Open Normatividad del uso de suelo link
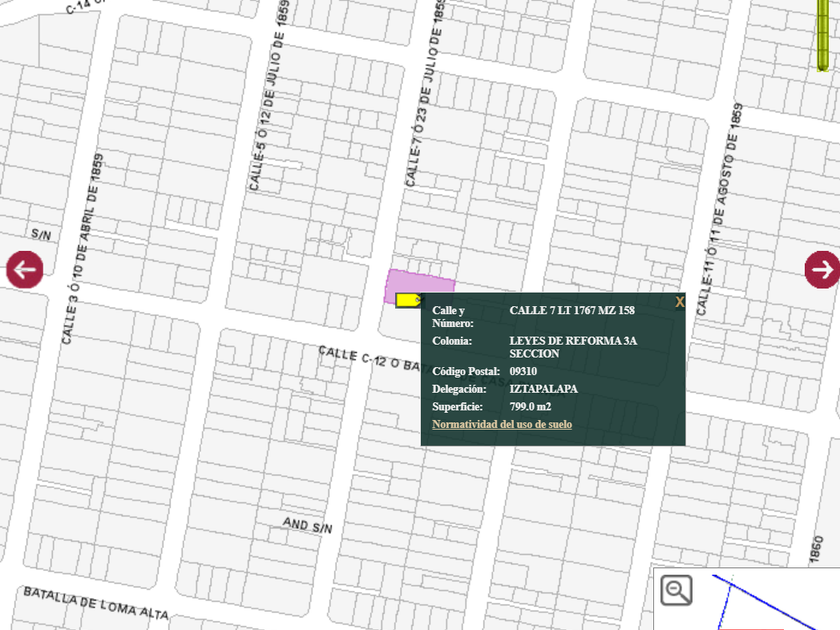This screenshot has height=630, width=840. tap(502, 424)
